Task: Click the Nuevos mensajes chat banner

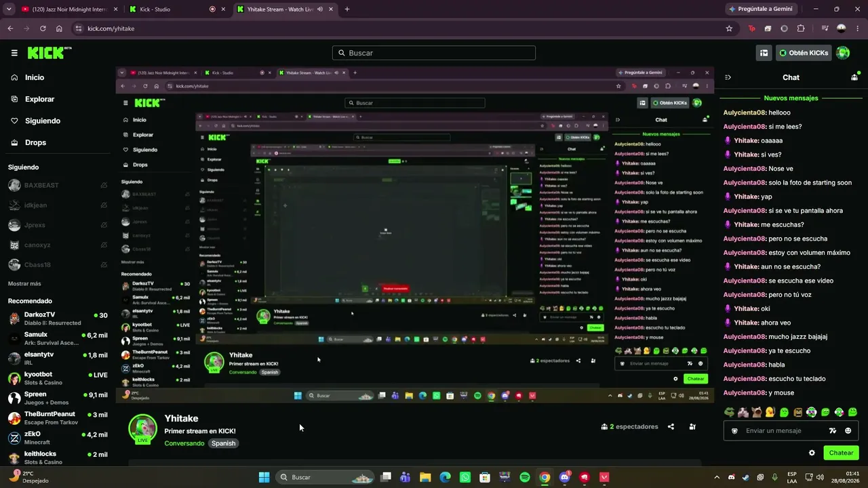Action: [x=791, y=98]
